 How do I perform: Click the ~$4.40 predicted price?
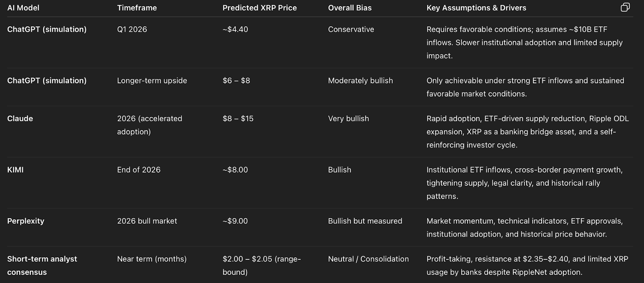(x=235, y=29)
